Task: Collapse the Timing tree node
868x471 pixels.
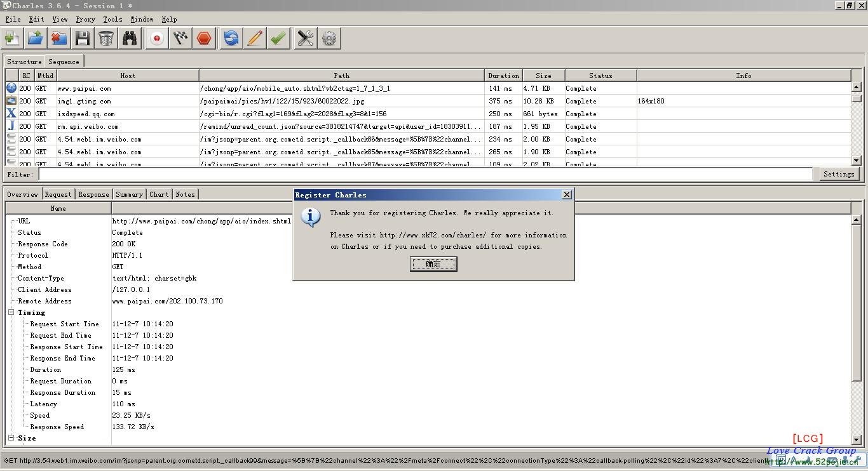Action: (11, 312)
